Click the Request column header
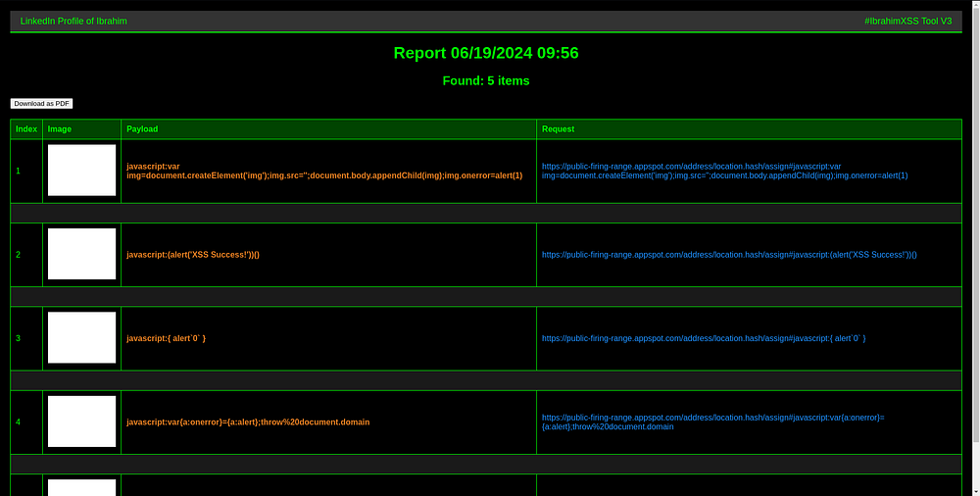Screen dimensions: 980x496 [x=749, y=128]
